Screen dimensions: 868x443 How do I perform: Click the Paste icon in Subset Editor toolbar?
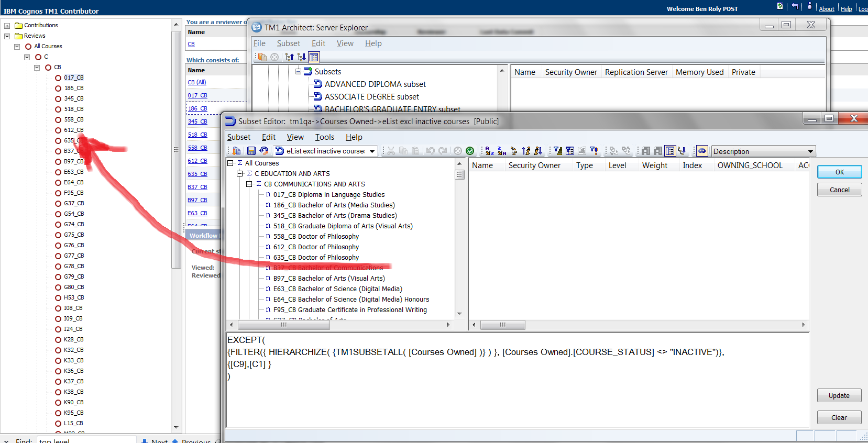point(415,151)
